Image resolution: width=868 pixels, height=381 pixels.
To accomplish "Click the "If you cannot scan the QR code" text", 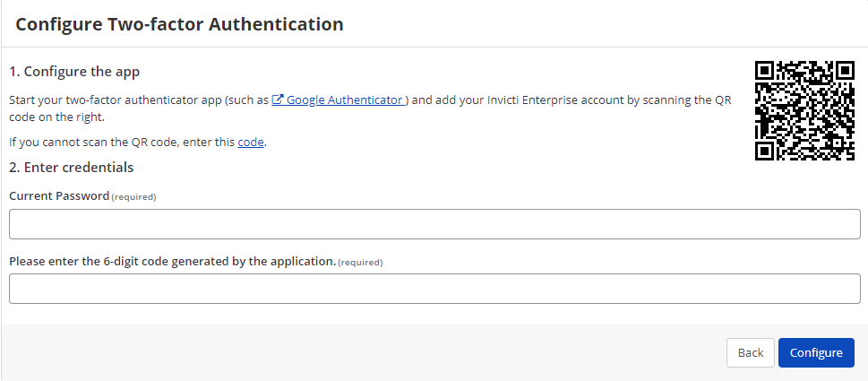I will (x=121, y=142).
